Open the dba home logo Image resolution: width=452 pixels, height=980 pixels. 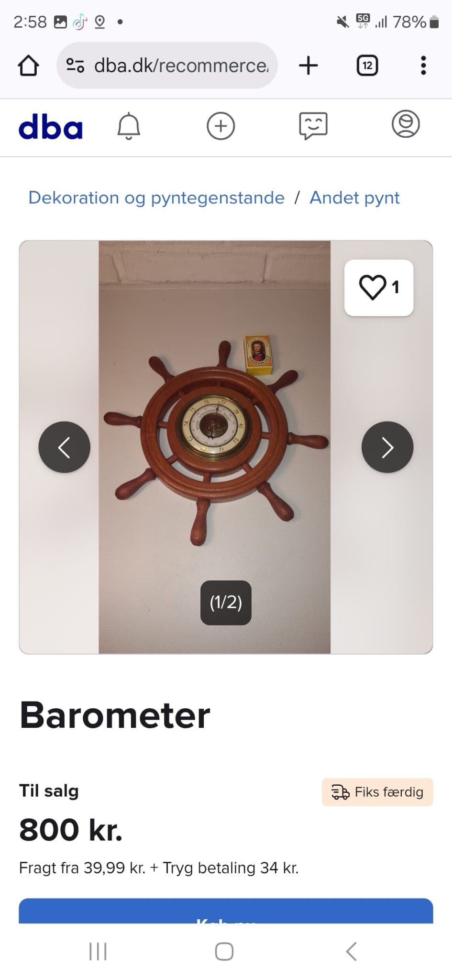tap(50, 126)
